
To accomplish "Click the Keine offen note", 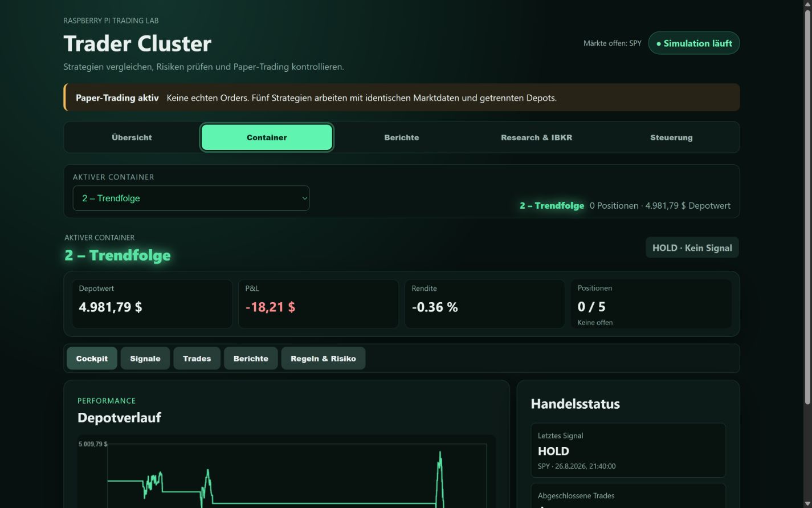I will pyautogui.click(x=595, y=323).
